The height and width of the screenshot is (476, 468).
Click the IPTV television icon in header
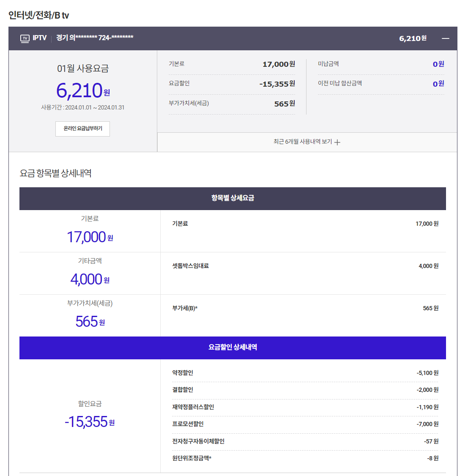click(25, 38)
